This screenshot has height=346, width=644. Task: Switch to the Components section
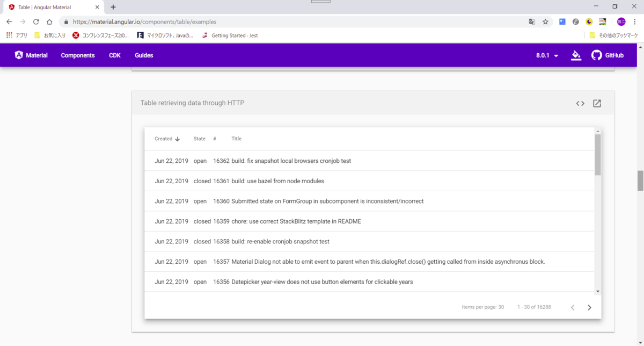pos(77,55)
